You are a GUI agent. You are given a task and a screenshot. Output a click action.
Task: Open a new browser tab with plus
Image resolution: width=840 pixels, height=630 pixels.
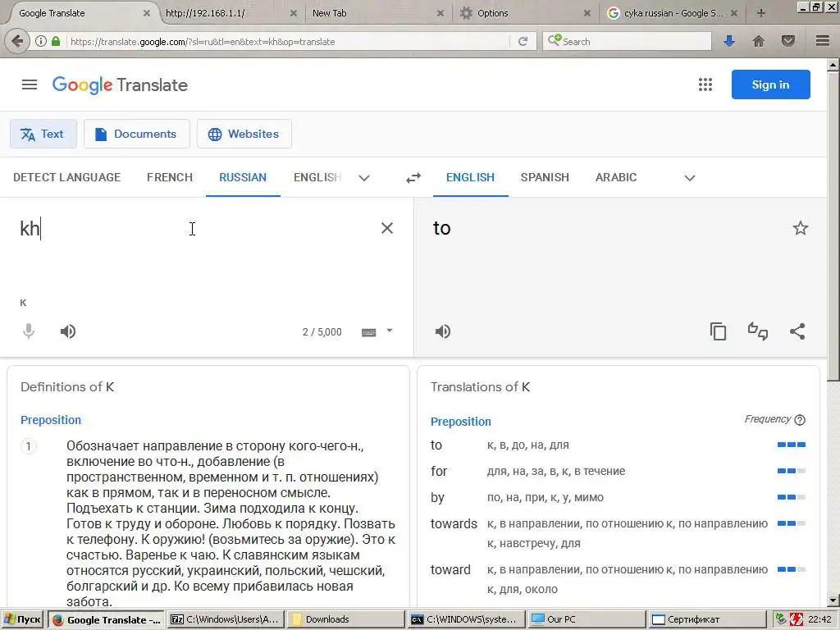coord(760,13)
